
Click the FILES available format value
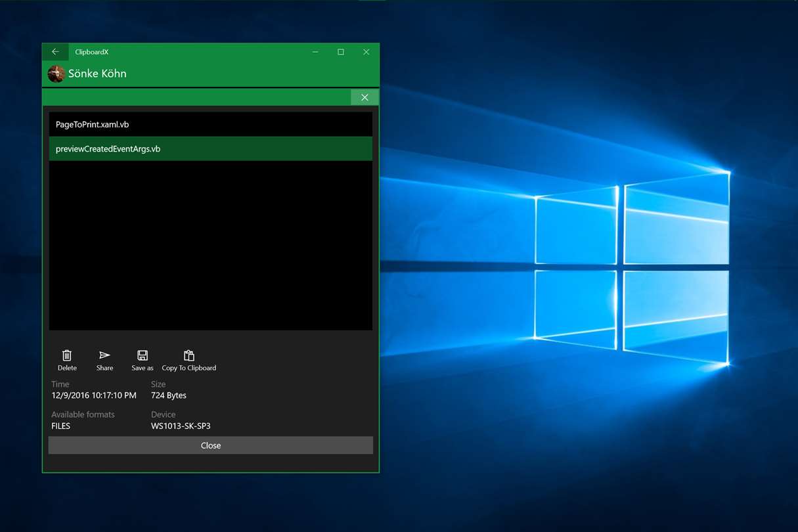61,426
